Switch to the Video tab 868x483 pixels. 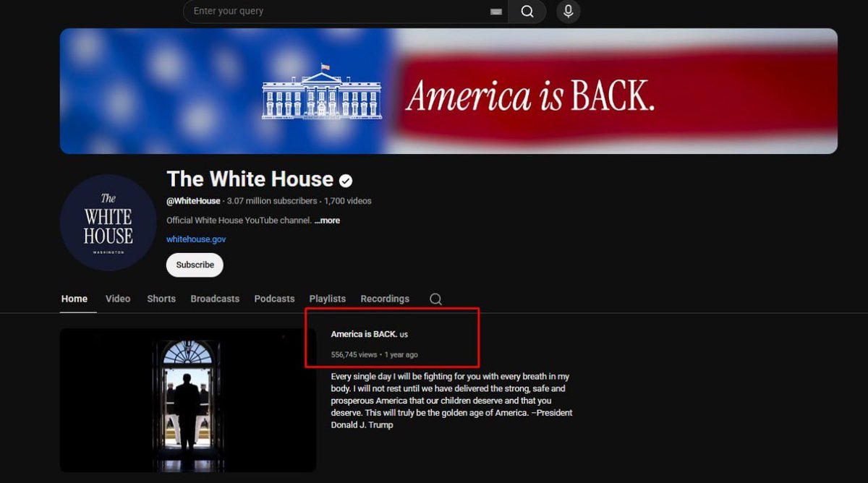118,299
